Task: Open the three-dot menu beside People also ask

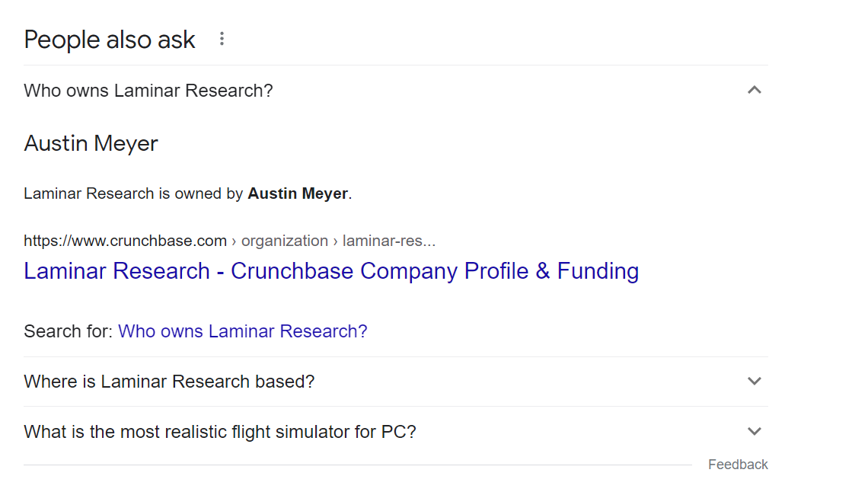Action: 222,39
